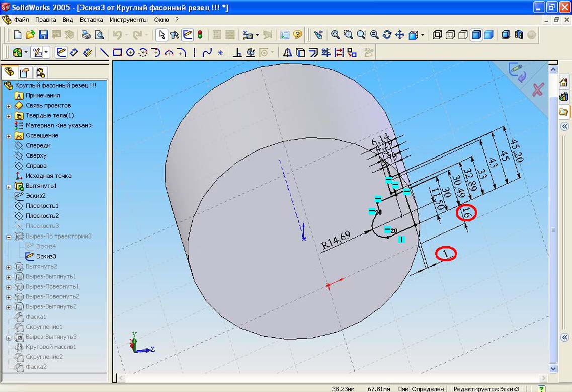Select the Convert Entities tool

pos(300,52)
